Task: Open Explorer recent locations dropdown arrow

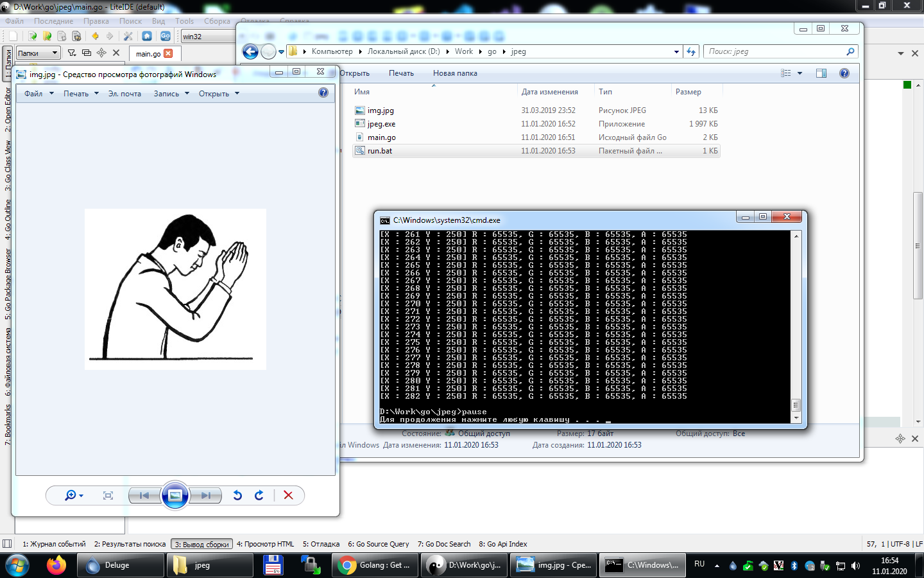Action: [x=281, y=52]
